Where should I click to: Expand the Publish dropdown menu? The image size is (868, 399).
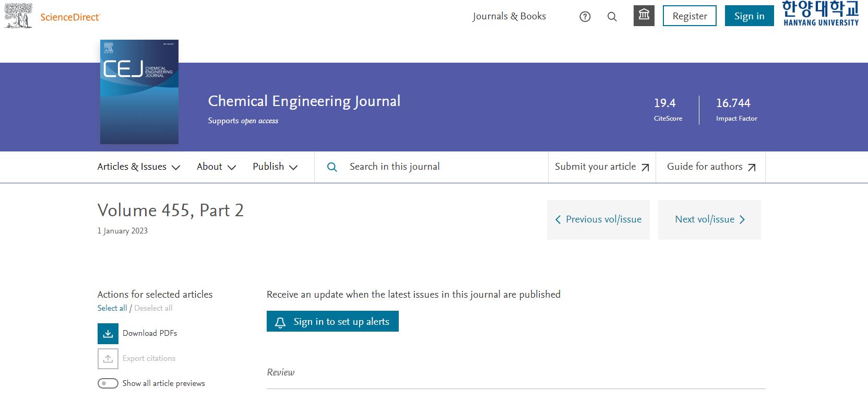pos(275,167)
